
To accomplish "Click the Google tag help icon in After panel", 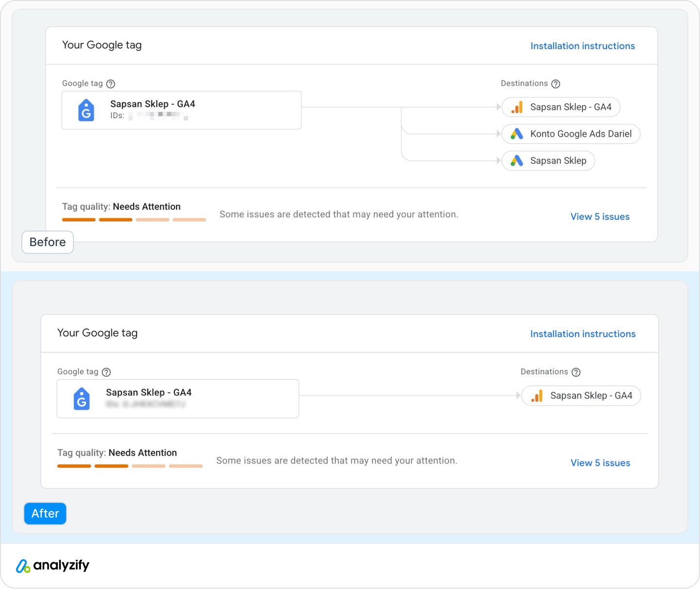I will [x=106, y=372].
